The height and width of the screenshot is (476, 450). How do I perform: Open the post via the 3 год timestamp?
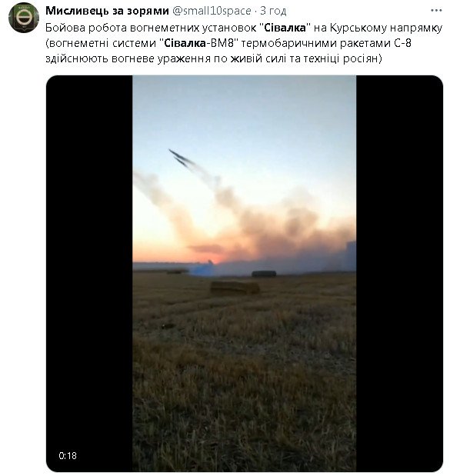[x=273, y=11]
